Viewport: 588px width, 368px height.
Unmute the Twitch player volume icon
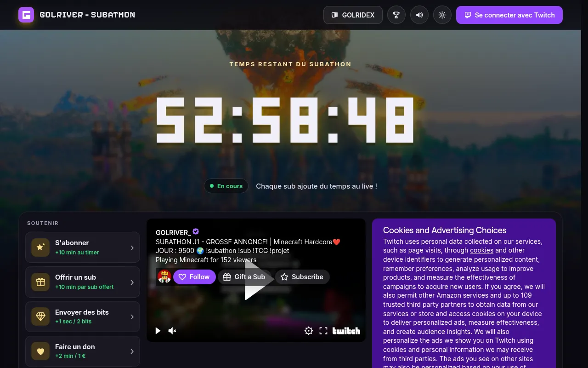(172, 331)
